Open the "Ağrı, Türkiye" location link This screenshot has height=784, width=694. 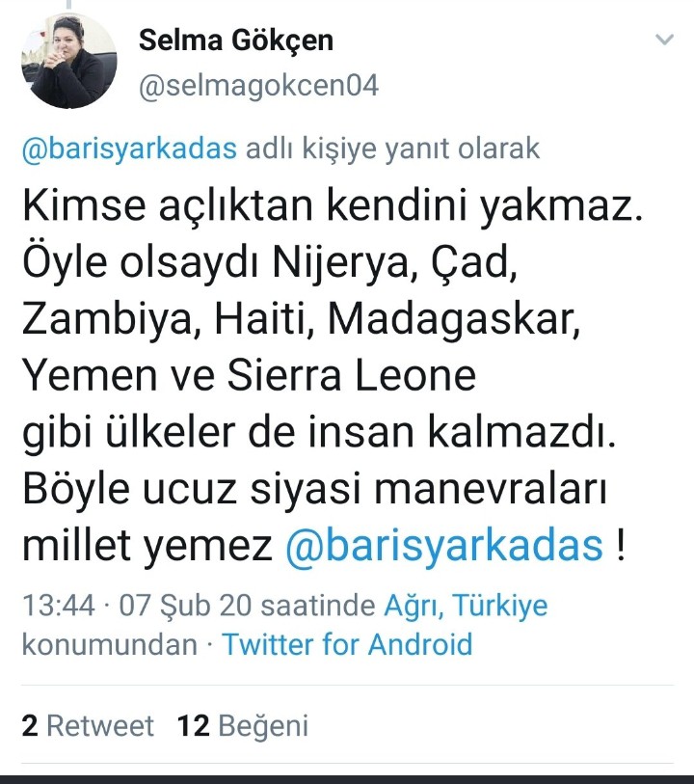coord(466,606)
